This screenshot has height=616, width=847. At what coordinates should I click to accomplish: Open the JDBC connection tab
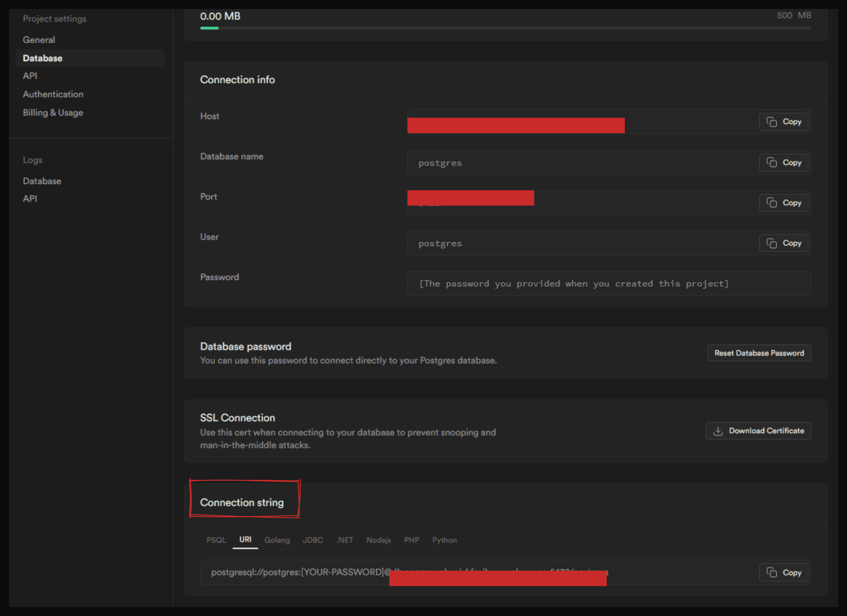(x=313, y=540)
